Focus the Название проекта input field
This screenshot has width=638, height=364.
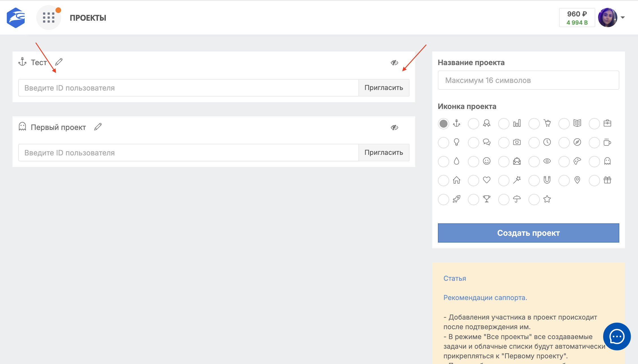[x=528, y=80]
